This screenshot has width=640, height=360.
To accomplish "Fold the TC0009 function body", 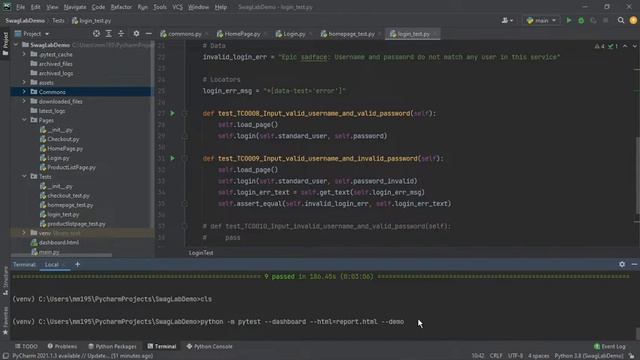I will coord(184,158).
